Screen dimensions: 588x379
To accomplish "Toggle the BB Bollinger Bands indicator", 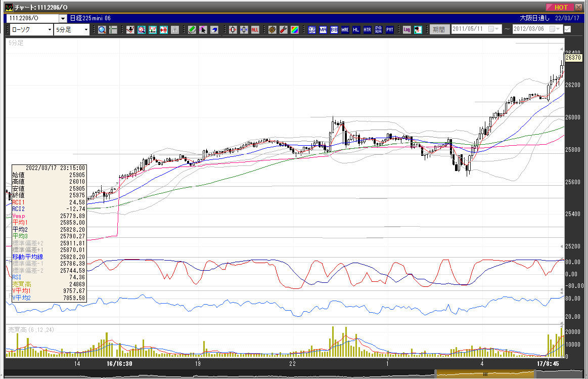I will coord(334,30).
